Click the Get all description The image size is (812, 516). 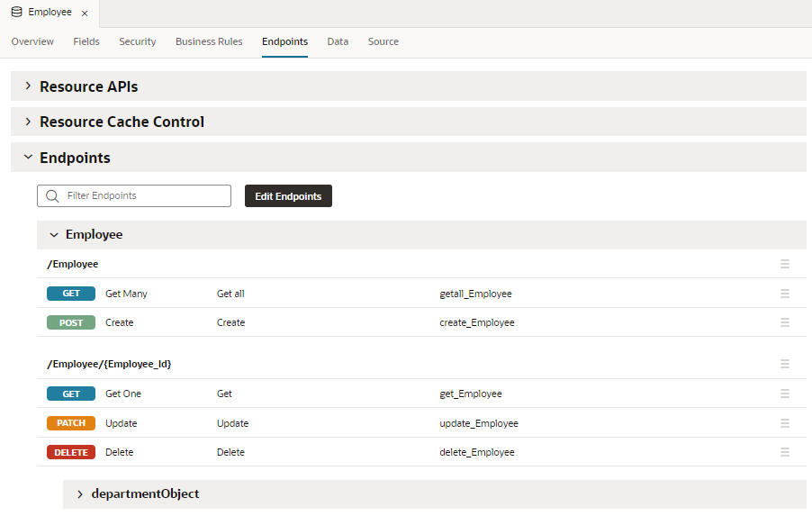pyautogui.click(x=230, y=294)
